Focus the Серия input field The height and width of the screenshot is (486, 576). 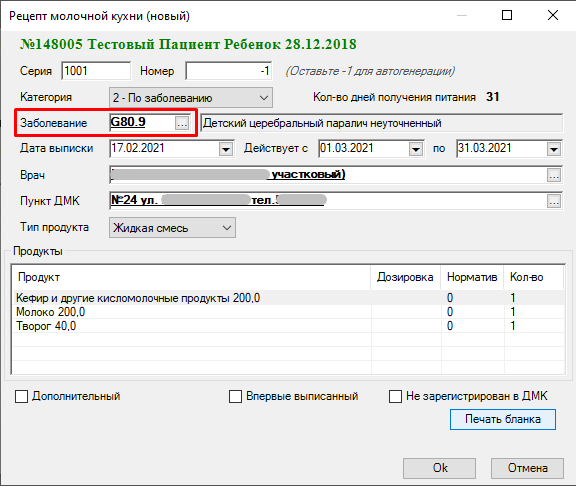click(x=96, y=71)
